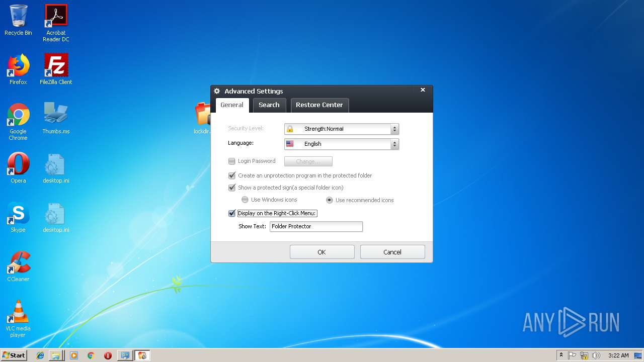Open the Start menu
This screenshot has width=644, height=362.
[14, 355]
